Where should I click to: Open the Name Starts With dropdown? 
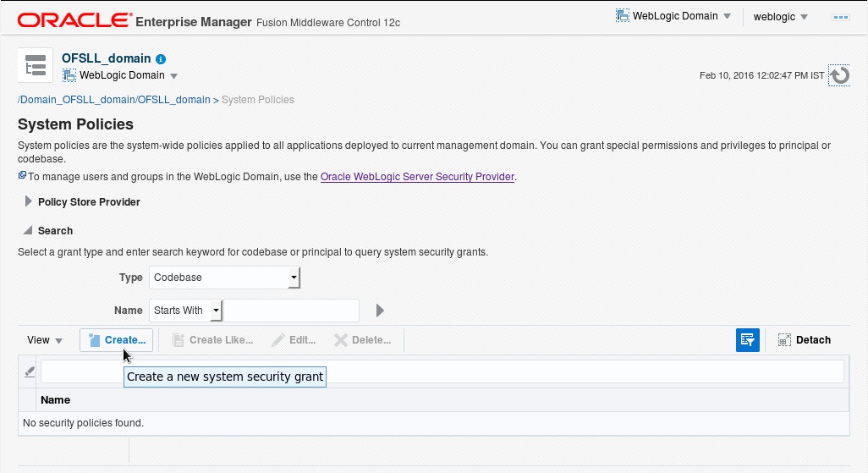(x=185, y=311)
